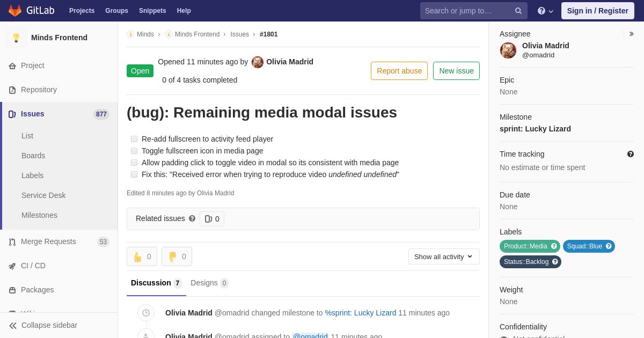Click the Report abuse button
Image resolution: width=644 pixels, height=338 pixels.
click(x=399, y=71)
